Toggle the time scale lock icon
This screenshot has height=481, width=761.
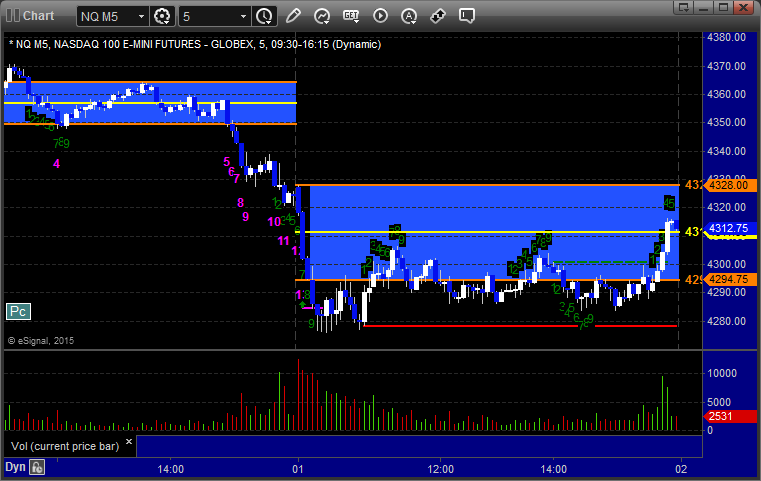tap(37, 467)
